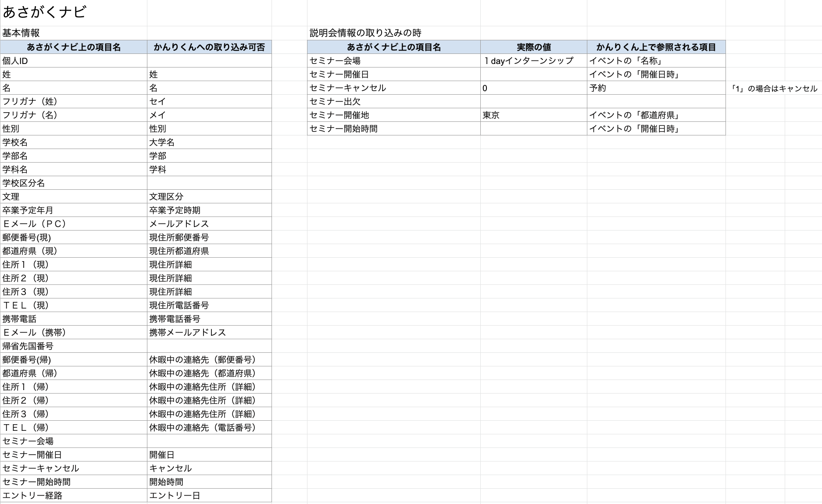Select the "休暇中の連絡先（電話番号）" cell
The width and height of the screenshot is (822, 504).
coord(203,428)
